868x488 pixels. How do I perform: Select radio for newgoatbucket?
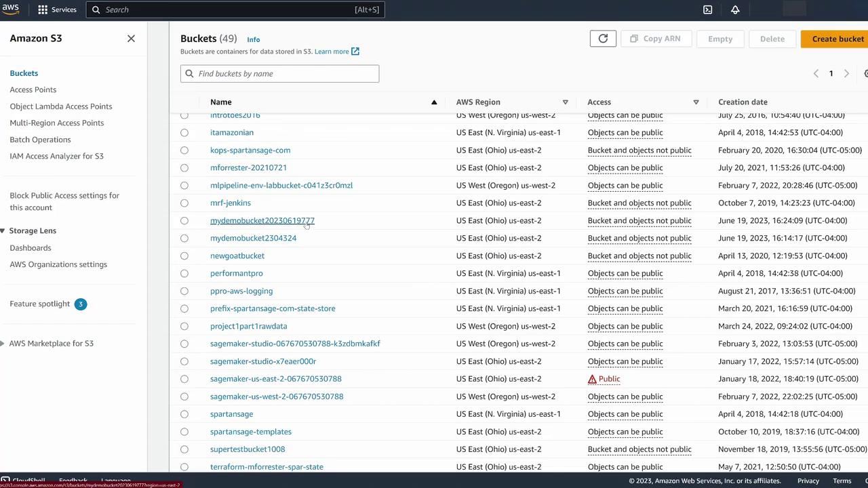184,256
